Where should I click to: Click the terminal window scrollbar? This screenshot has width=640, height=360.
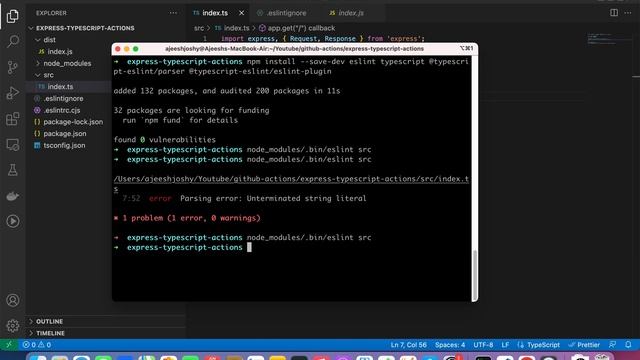tap(474, 276)
